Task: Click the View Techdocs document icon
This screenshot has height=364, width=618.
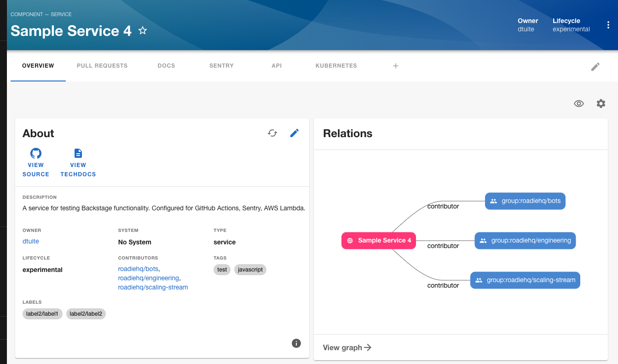Action: click(78, 153)
